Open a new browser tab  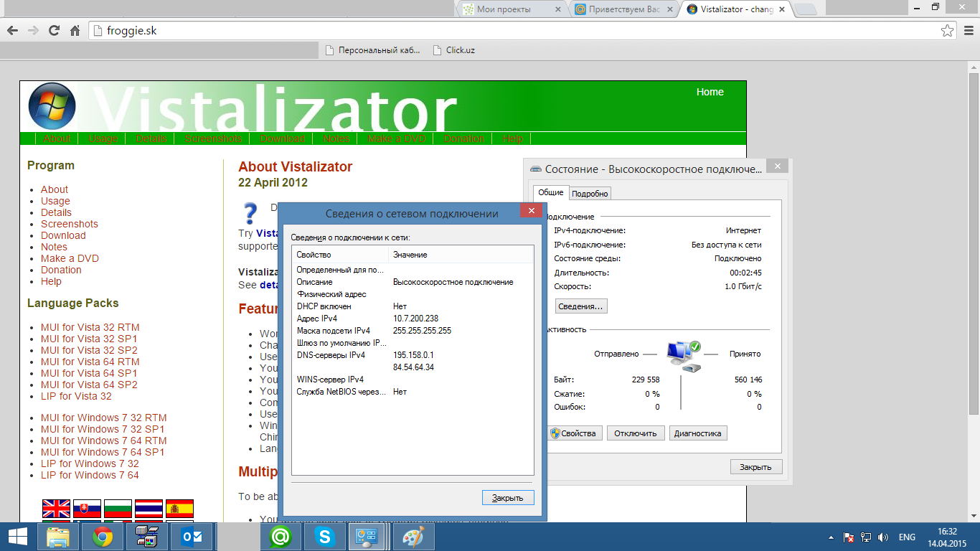(x=806, y=9)
